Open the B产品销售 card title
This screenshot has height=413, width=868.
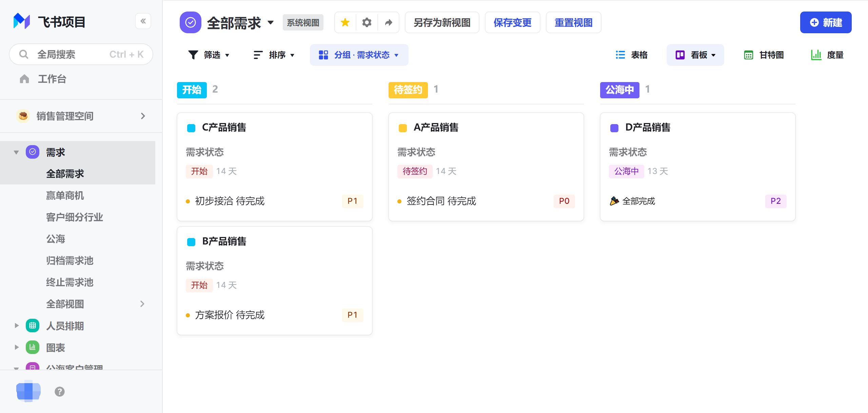(x=224, y=241)
